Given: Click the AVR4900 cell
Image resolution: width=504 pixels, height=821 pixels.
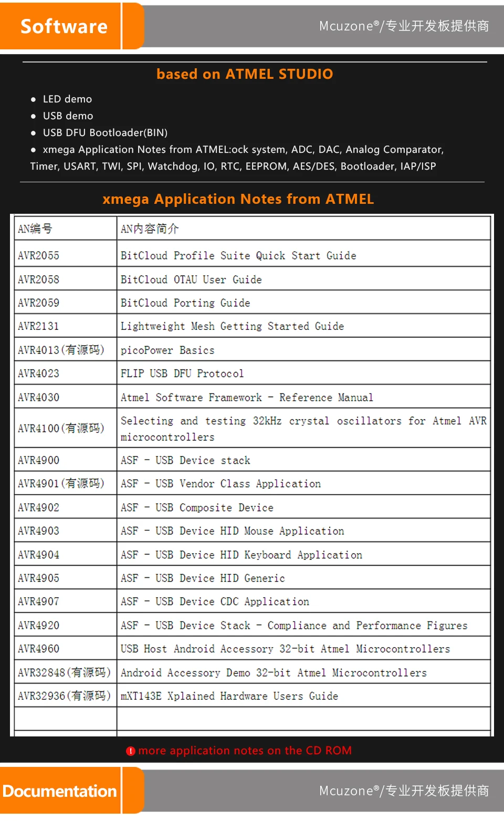Looking at the screenshot, I should [66, 460].
